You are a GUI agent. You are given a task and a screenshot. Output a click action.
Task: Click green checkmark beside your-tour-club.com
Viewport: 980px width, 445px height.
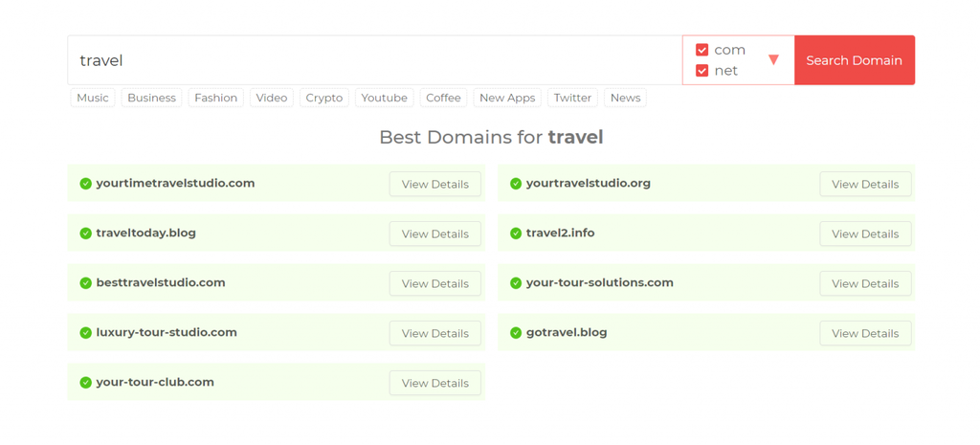click(85, 383)
